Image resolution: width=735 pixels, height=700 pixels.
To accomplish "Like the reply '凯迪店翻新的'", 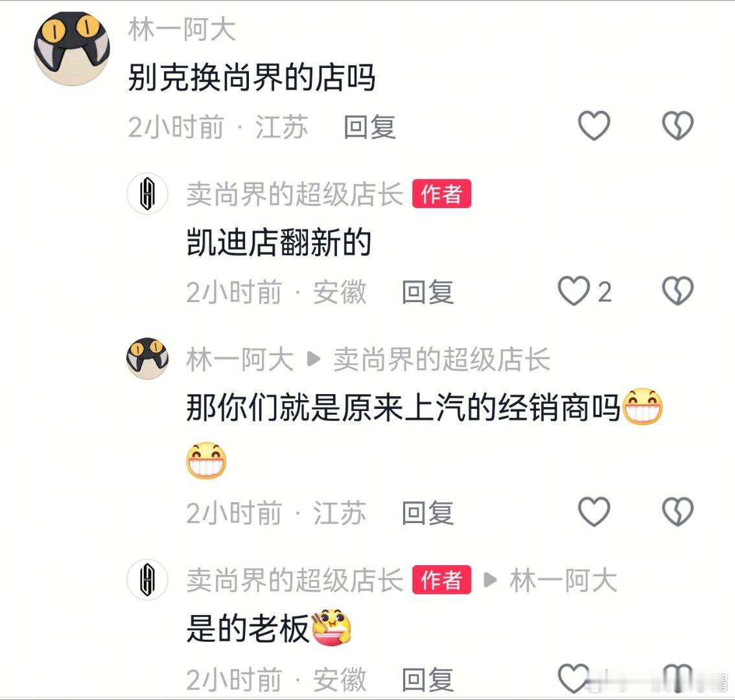I will click(x=573, y=290).
